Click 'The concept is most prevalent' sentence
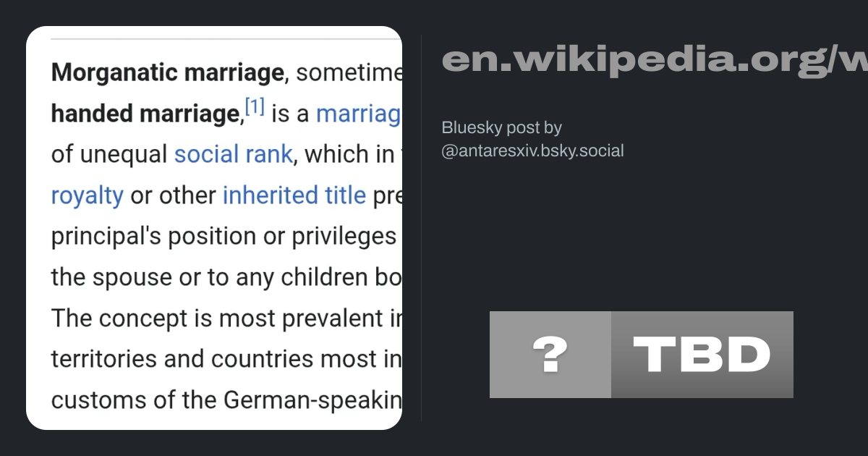The height and width of the screenshot is (456, 868). (x=224, y=318)
